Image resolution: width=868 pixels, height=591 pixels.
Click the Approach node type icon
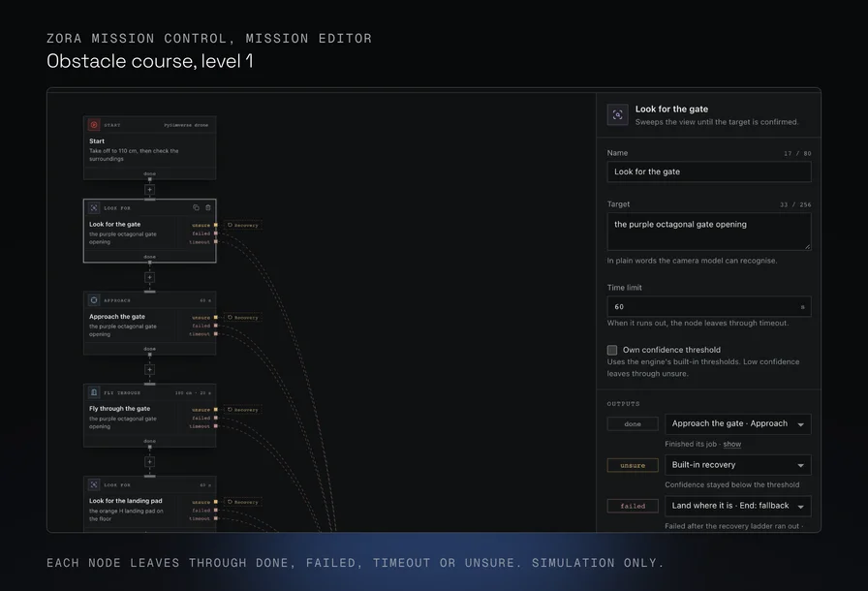pyautogui.click(x=94, y=300)
